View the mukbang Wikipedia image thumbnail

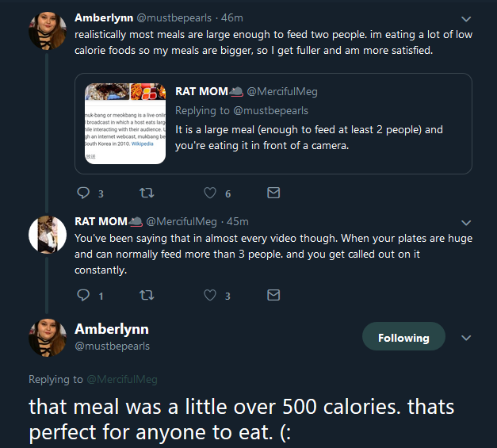coord(125,124)
